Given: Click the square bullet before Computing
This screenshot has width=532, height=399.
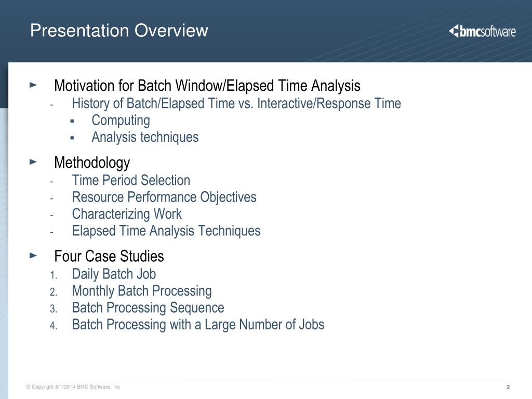Looking at the screenshot, I should point(72,121).
